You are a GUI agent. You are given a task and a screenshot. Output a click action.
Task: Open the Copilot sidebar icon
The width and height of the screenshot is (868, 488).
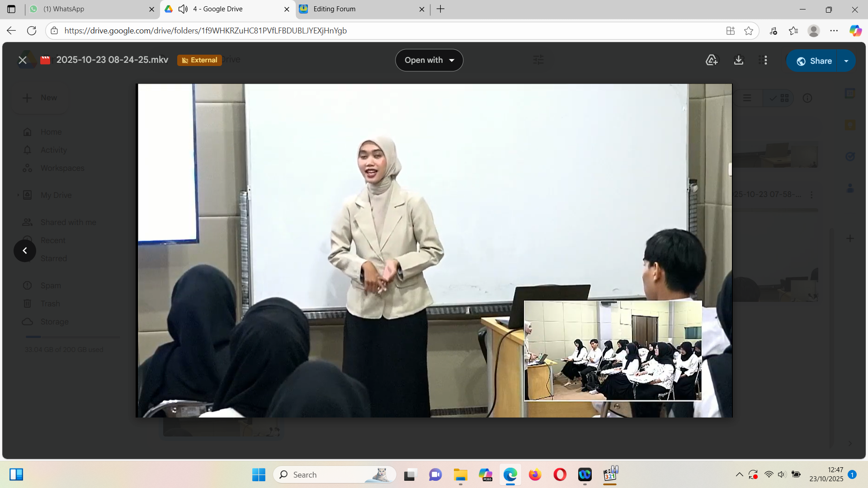[x=855, y=31]
